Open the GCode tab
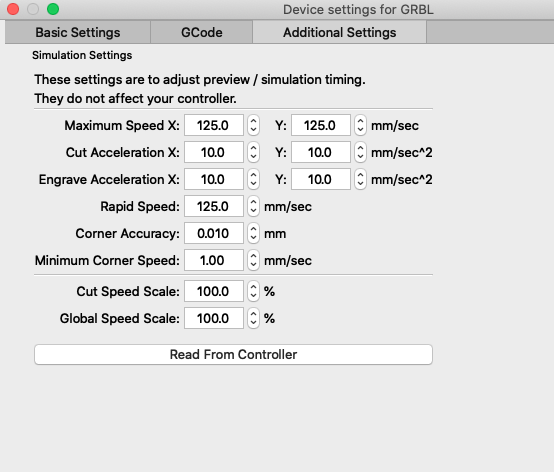The height and width of the screenshot is (472, 554). (202, 32)
